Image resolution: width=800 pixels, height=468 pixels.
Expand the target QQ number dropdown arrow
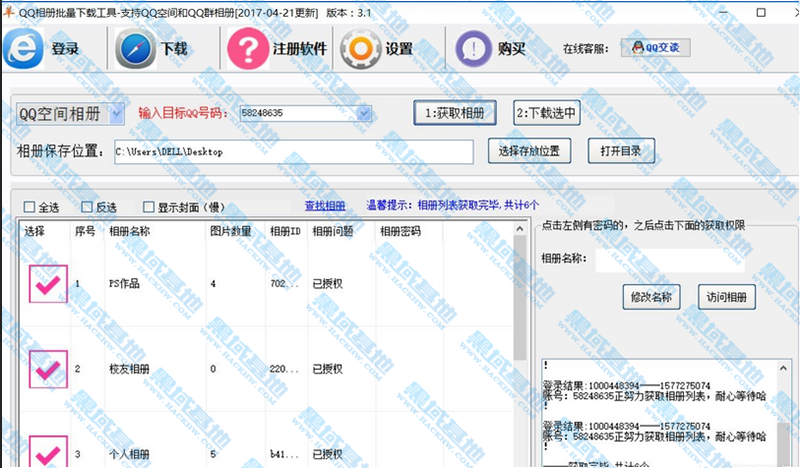364,113
